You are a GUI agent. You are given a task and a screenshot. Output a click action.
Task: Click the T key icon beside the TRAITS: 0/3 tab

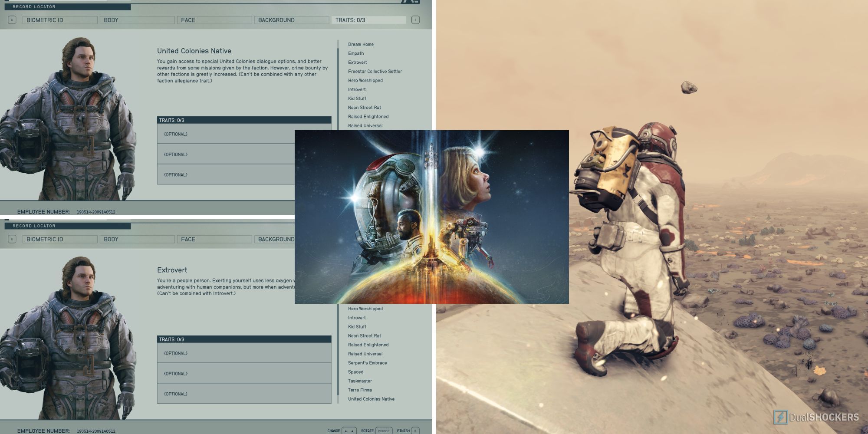point(415,20)
